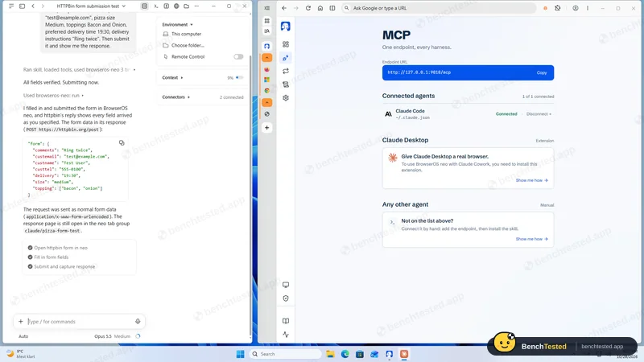This screenshot has height=362, width=644.
Task: Click the BrowserOS logo in sidebar
Action: 286,27
